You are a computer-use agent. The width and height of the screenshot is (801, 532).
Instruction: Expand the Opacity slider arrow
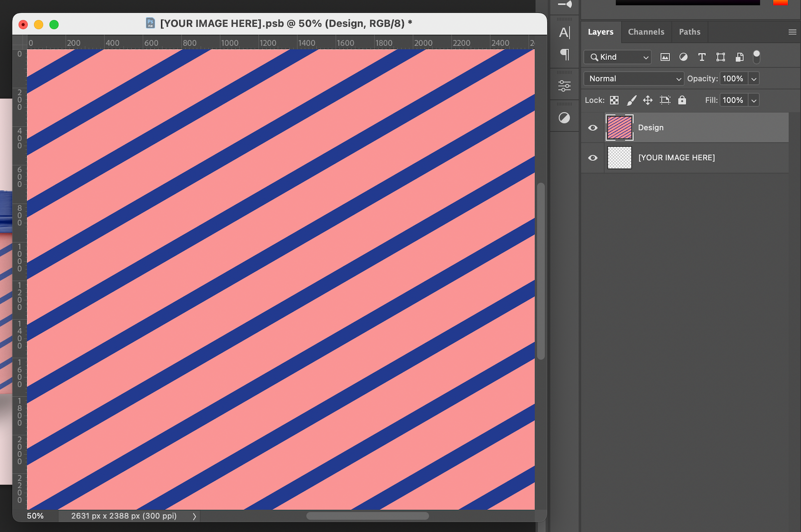coord(753,79)
